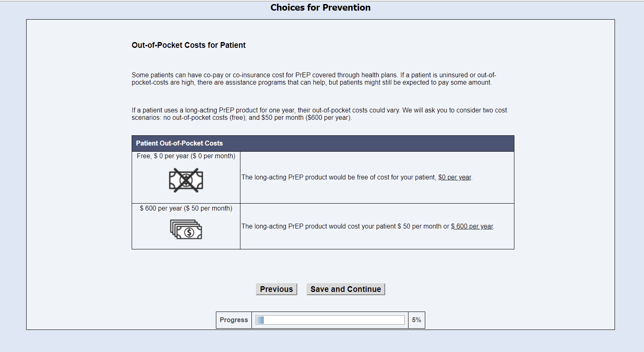Screen dimensions: 644x352
Task: Click the "$ 600 per year ($ 50 per month)" label
Action: 186,209
